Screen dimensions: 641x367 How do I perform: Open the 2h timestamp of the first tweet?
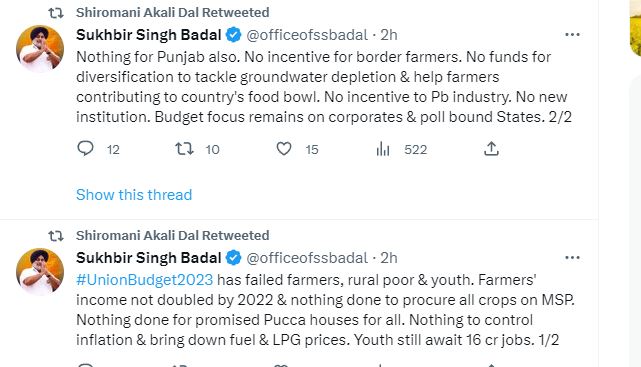tap(389, 35)
